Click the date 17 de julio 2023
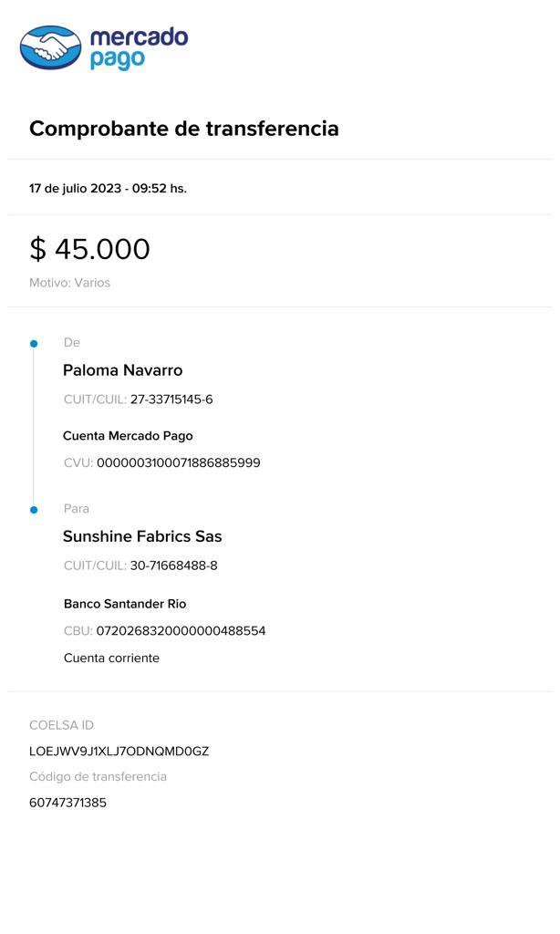Screen dimensions: 560x934 pyautogui.click(x=75, y=189)
